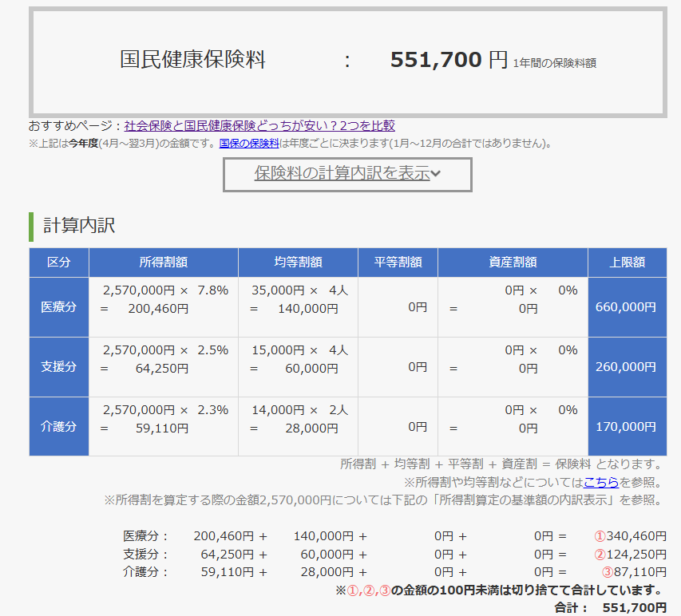Viewport: 681px width, 616px height.
Task: Click the 支援分： summary row label
Action: pyautogui.click(x=145, y=555)
